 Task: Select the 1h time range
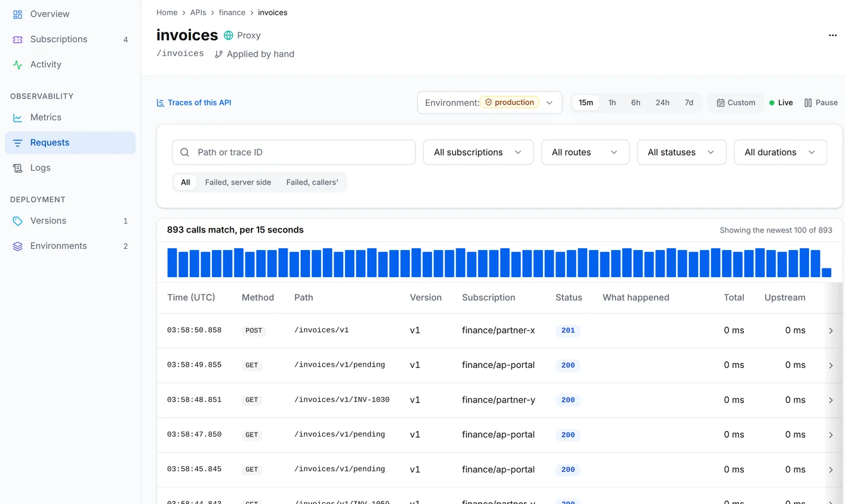pos(612,103)
